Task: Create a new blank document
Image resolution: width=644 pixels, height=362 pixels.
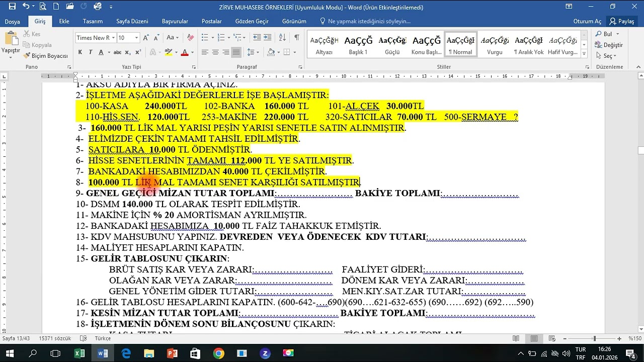Action: pyautogui.click(x=56, y=7)
